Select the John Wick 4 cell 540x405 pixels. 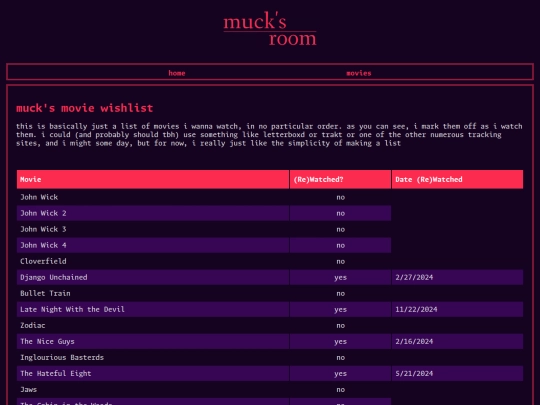pyautogui.click(x=153, y=245)
